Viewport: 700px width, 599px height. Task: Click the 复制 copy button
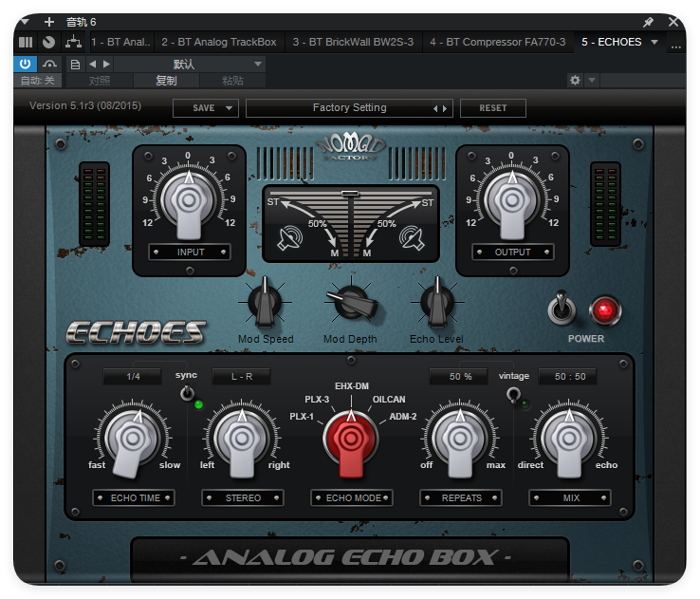(166, 81)
